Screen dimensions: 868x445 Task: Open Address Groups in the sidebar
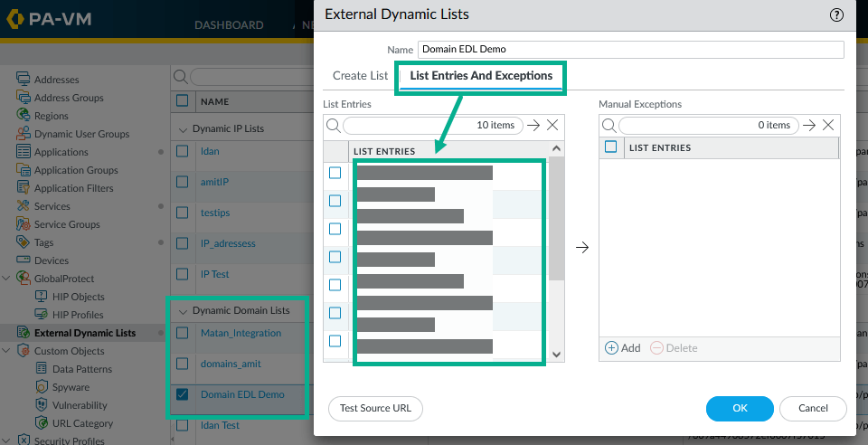pyautogui.click(x=69, y=98)
